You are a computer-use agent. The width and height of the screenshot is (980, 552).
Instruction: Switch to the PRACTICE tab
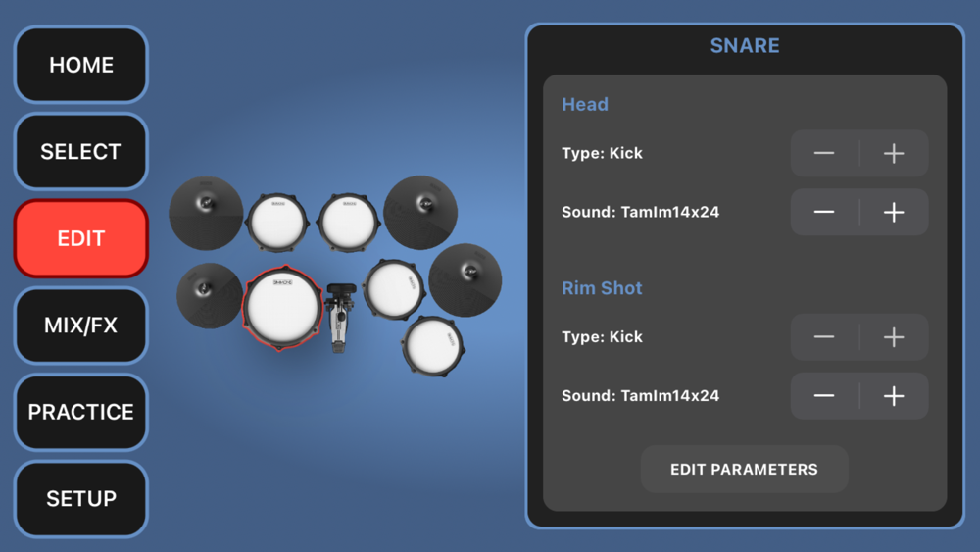[81, 412]
